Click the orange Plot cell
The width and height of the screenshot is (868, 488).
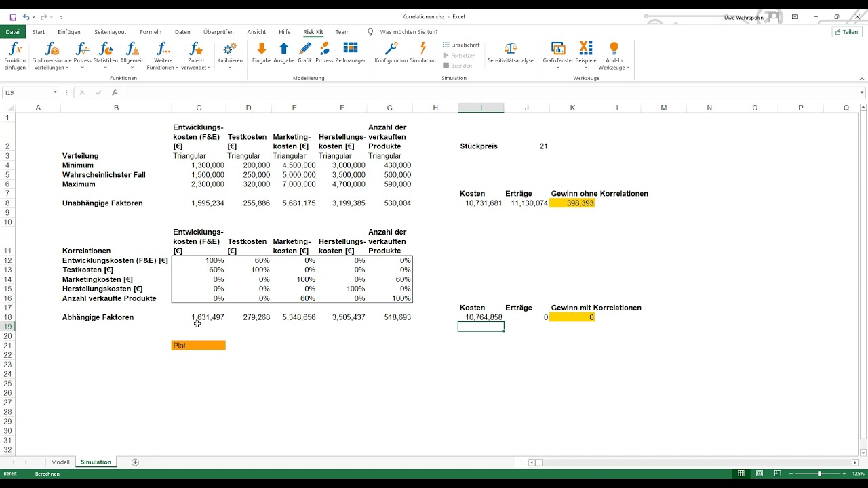198,346
